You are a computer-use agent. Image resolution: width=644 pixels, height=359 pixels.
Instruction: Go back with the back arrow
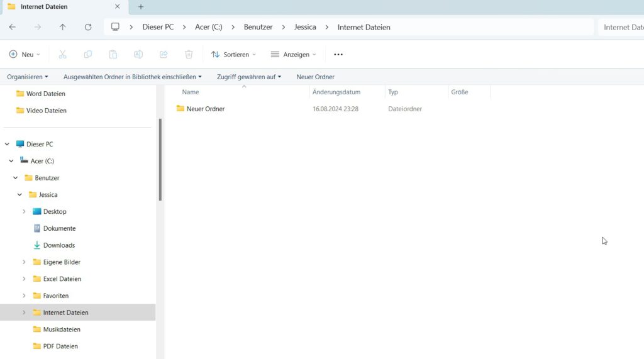pyautogui.click(x=13, y=27)
